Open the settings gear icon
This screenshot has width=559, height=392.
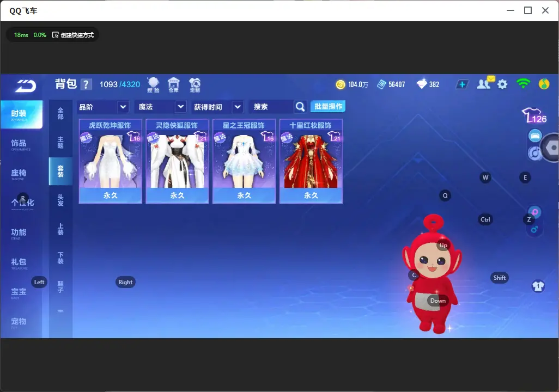502,84
